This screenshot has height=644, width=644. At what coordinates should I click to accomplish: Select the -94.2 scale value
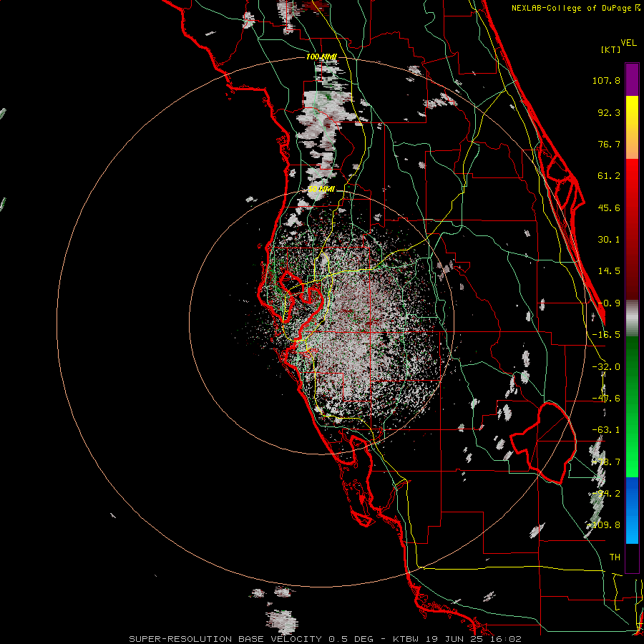[x=606, y=494]
